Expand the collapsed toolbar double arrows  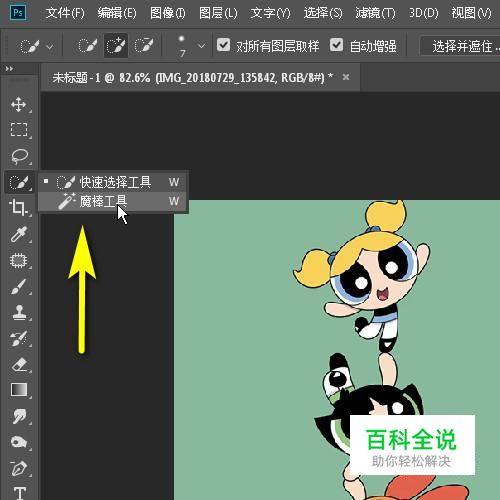(9, 69)
